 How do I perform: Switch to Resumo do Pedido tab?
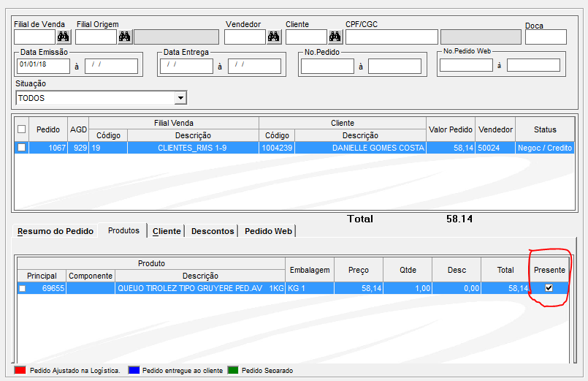pyautogui.click(x=55, y=231)
